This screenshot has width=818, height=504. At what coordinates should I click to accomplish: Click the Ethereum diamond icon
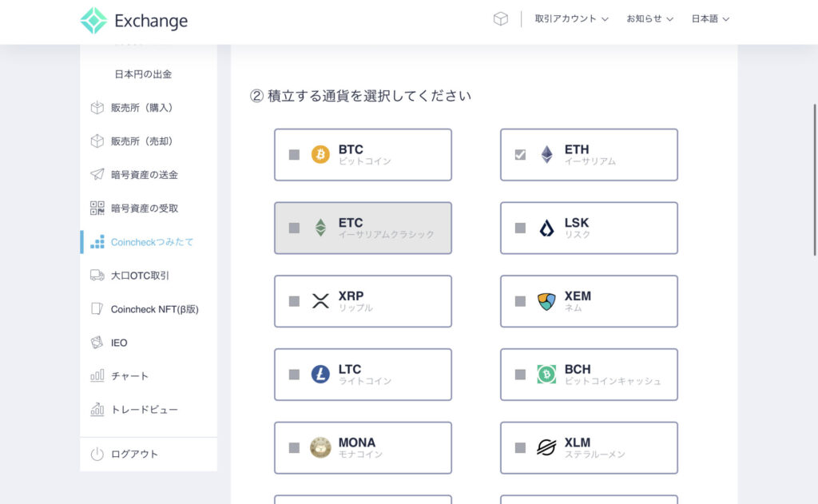[546, 154]
